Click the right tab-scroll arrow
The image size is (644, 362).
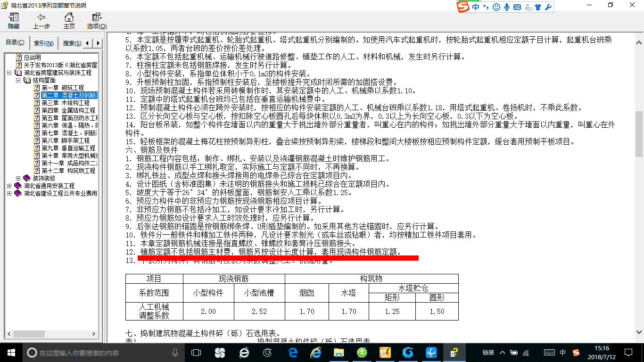tap(98, 43)
